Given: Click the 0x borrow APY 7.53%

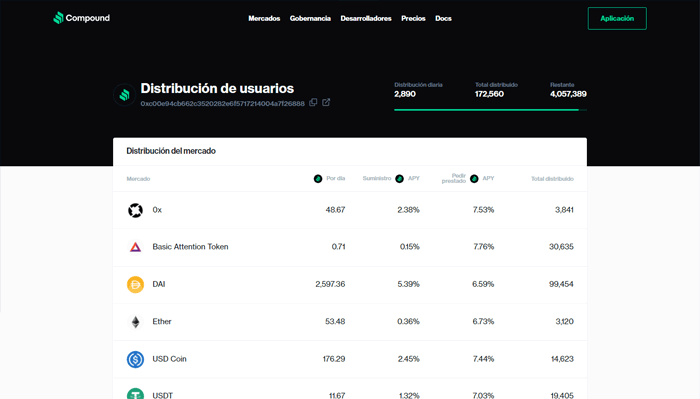Looking at the screenshot, I should 483,210.
